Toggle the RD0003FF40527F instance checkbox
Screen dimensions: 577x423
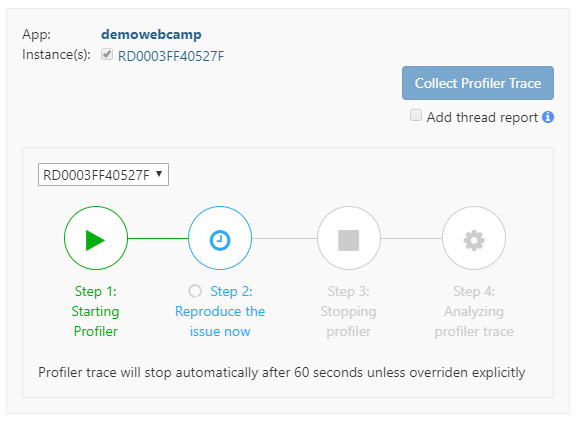107,54
